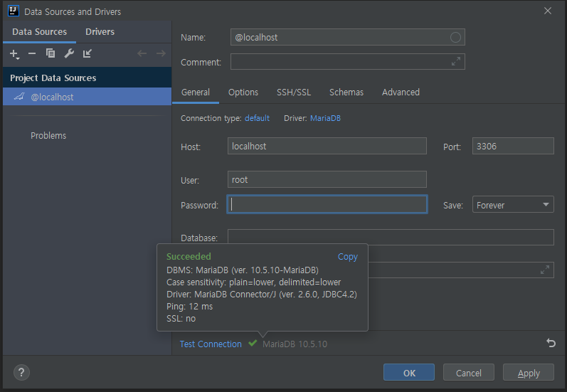Focus the Password input field
This screenshot has height=392, width=567.
point(327,204)
